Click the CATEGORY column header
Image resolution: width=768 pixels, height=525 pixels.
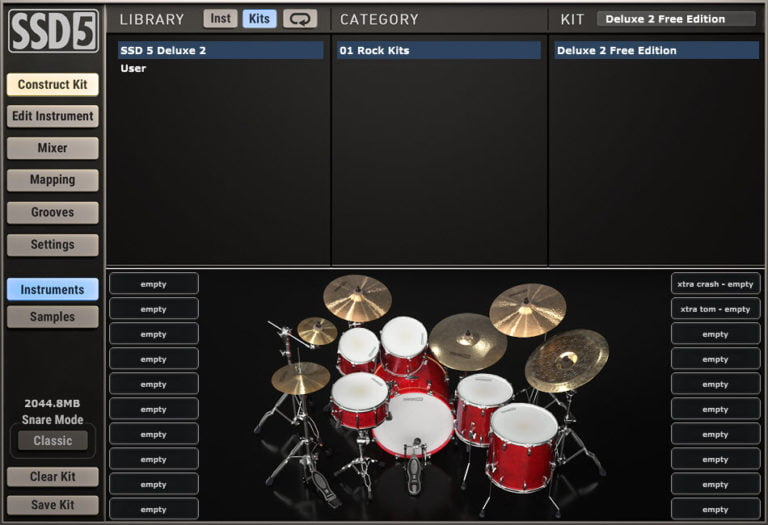(x=380, y=20)
